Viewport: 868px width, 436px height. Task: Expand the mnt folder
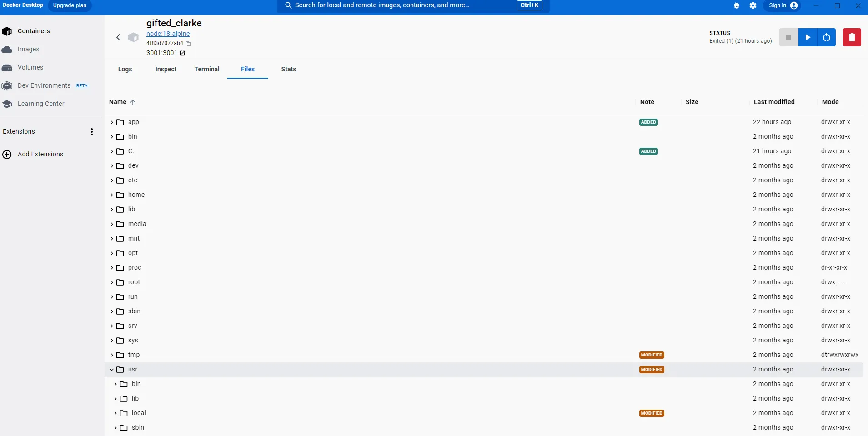coord(112,239)
